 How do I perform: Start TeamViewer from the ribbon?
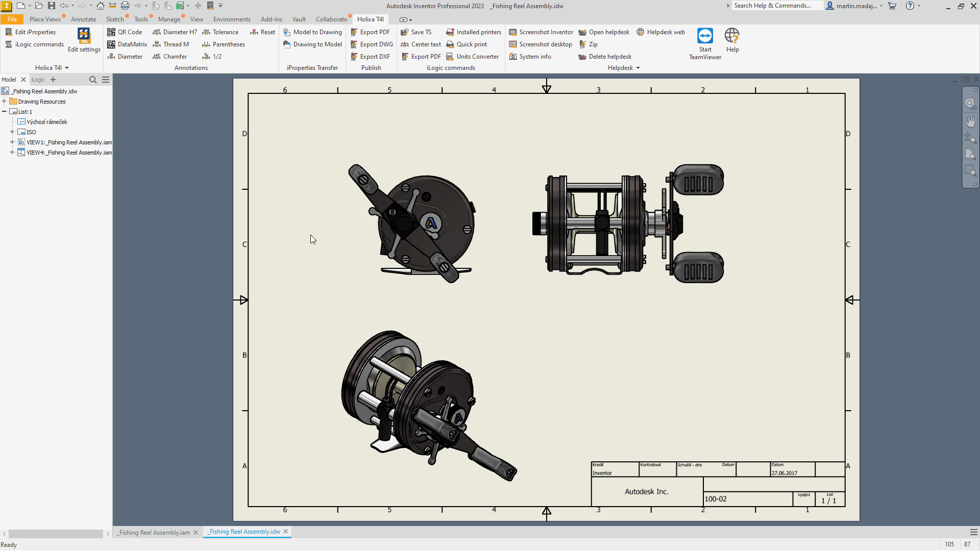705,36
